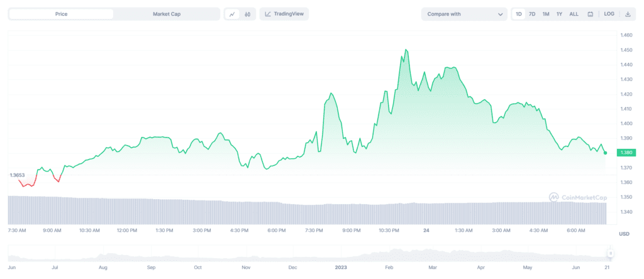Click the 10:30 PM x-axis label
Viewport: 644px width, 279px height.
click(x=389, y=231)
